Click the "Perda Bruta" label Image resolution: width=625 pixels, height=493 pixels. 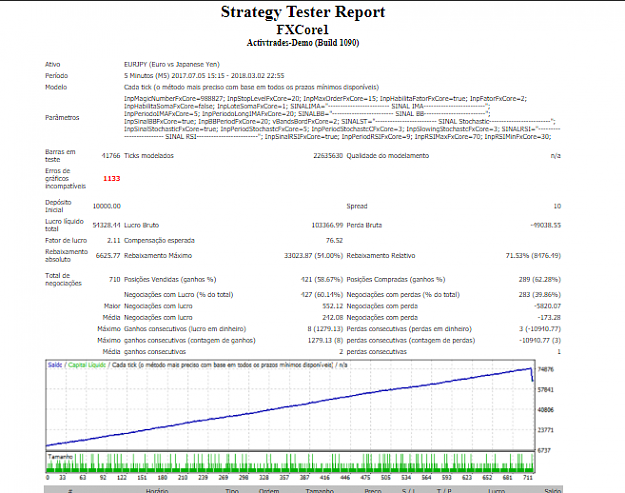click(364, 225)
